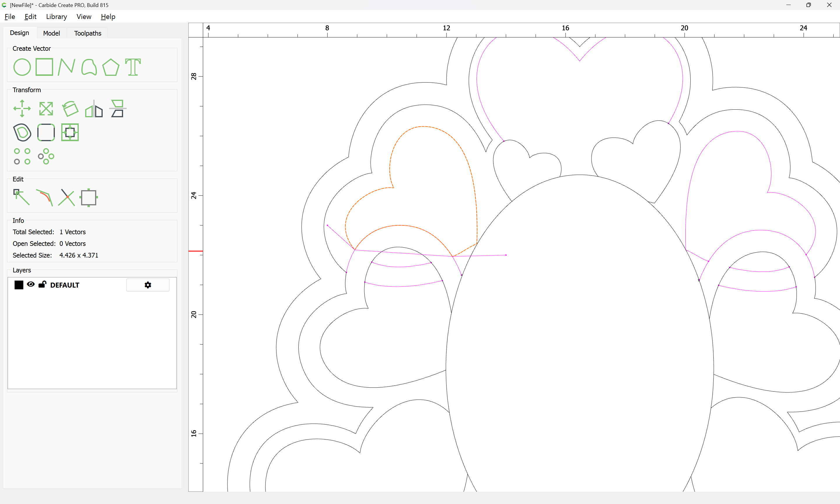Activate the Join Vectors tool
Image resolution: width=840 pixels, height=504 pixels.
click(44, 197)
